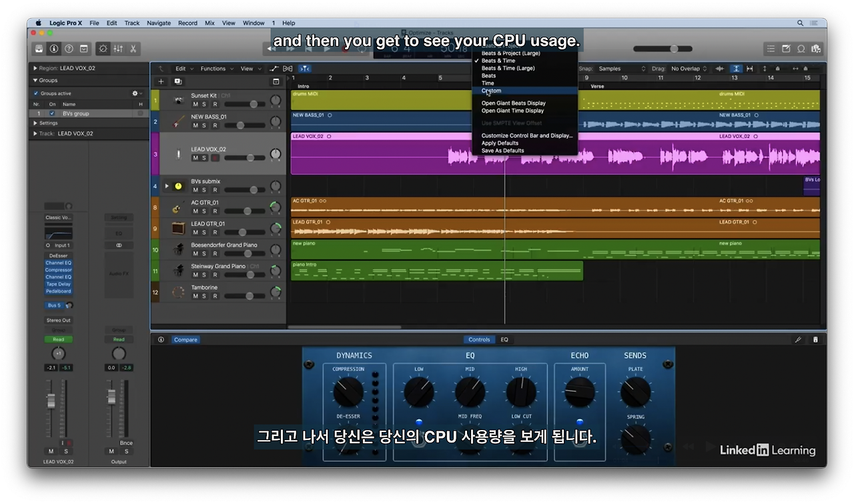Screen dimensions: 854x504
Task: Select Custom in the display mode menu
Action: 524,91
